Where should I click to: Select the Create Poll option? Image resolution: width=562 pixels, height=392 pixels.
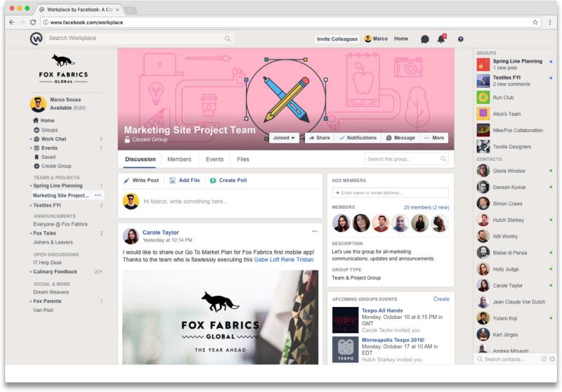click(x=228, y=181)
